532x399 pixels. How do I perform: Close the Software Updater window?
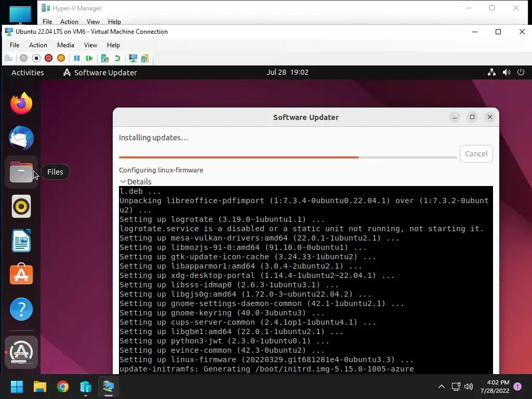coord(490,117)
